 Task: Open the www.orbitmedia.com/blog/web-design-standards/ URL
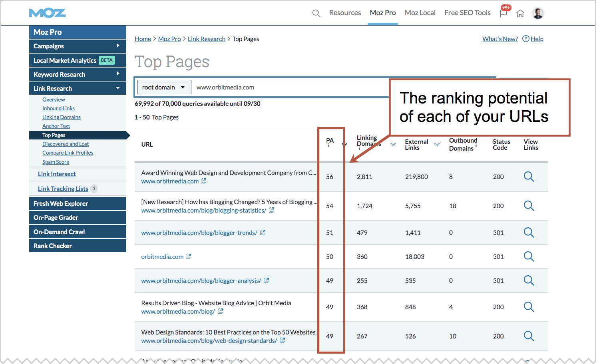coord(209,340)
